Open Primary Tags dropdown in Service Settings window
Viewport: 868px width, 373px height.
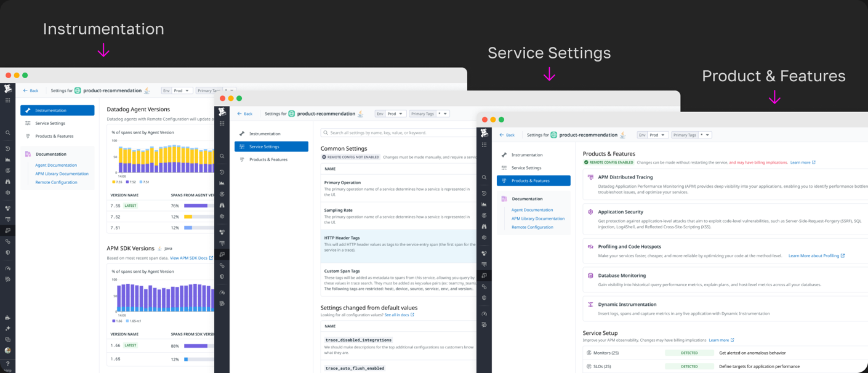(x=430, y=114)
